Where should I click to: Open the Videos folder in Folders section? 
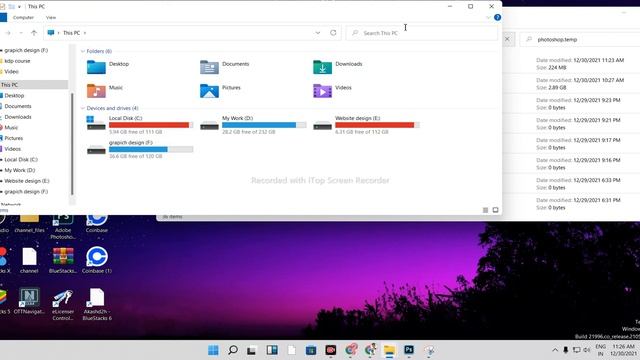pos(332,90)
